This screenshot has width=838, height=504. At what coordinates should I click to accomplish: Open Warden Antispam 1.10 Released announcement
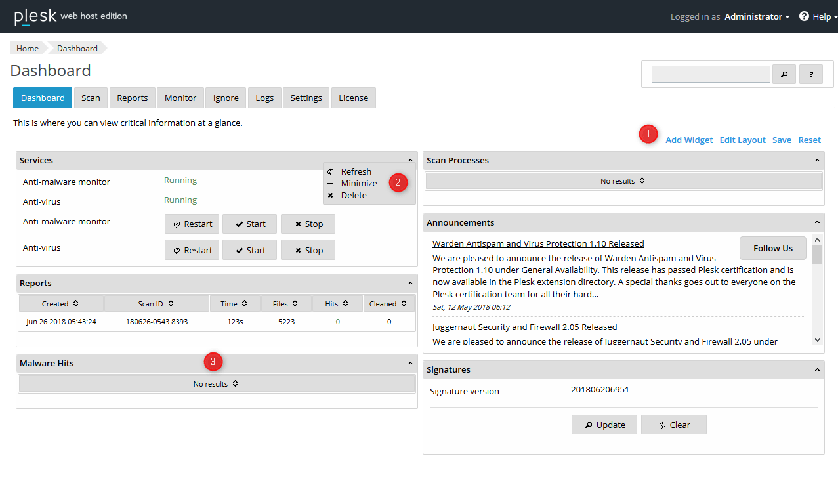[x=538, y=243]
